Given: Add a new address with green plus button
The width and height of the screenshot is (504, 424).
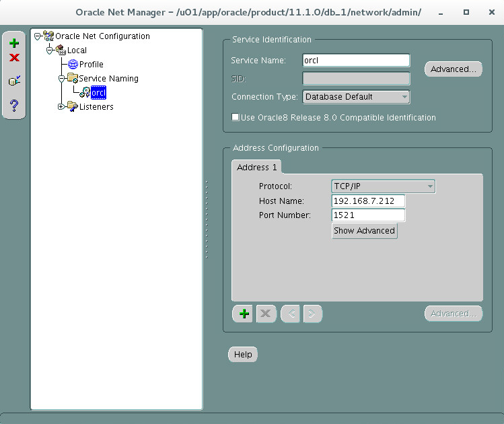Looking at the screenshot, I should 244,314.
